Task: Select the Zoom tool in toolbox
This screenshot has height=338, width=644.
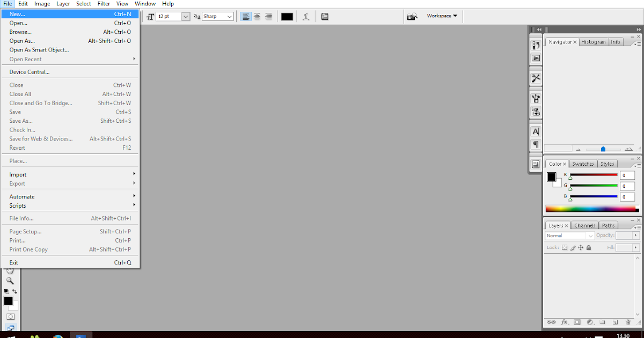Action: (x=10, y=281)
